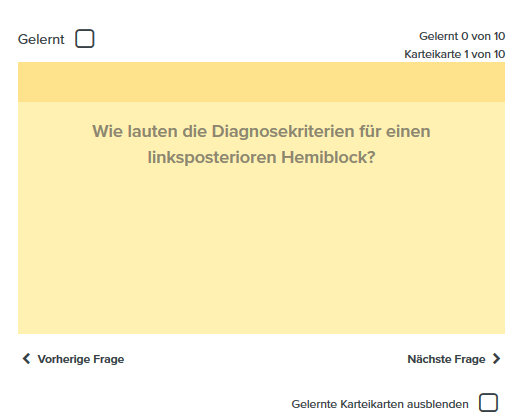The height and width of the screenshot is (415, 524).
Task: Go to Nächste Frage
Action: point(454,359)
